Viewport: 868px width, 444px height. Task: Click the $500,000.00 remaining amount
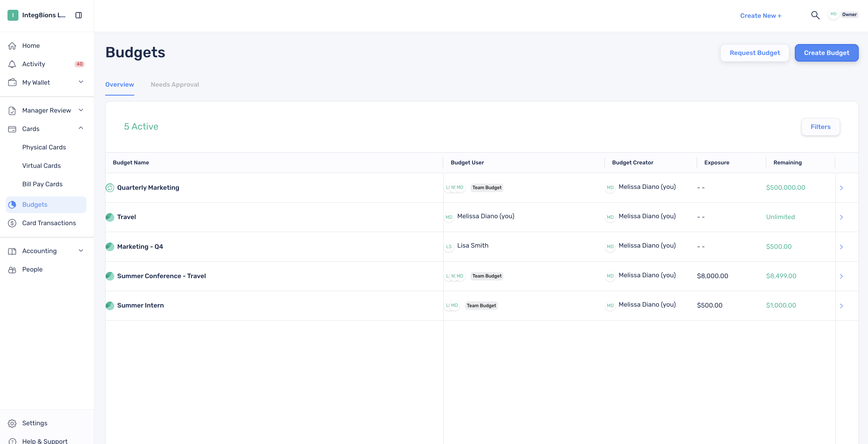pyautogui.click(x=786, y=187)
